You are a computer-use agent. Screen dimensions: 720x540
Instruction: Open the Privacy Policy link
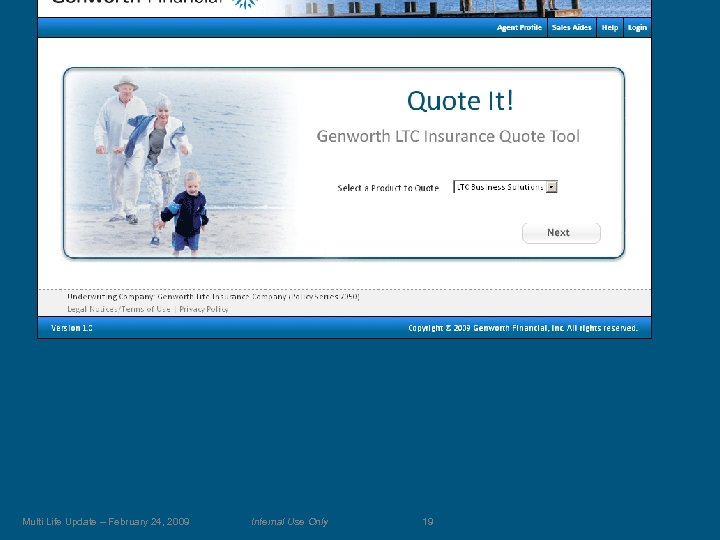tap(204, 309)
